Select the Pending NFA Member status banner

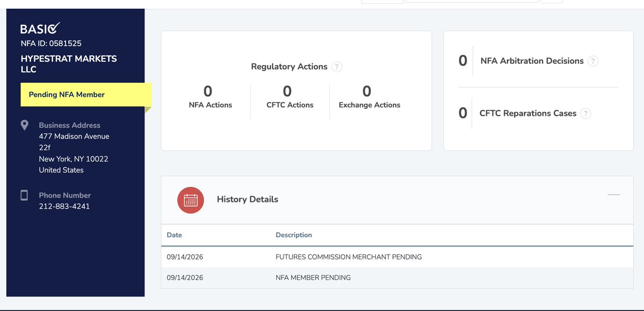click(86, 95)
